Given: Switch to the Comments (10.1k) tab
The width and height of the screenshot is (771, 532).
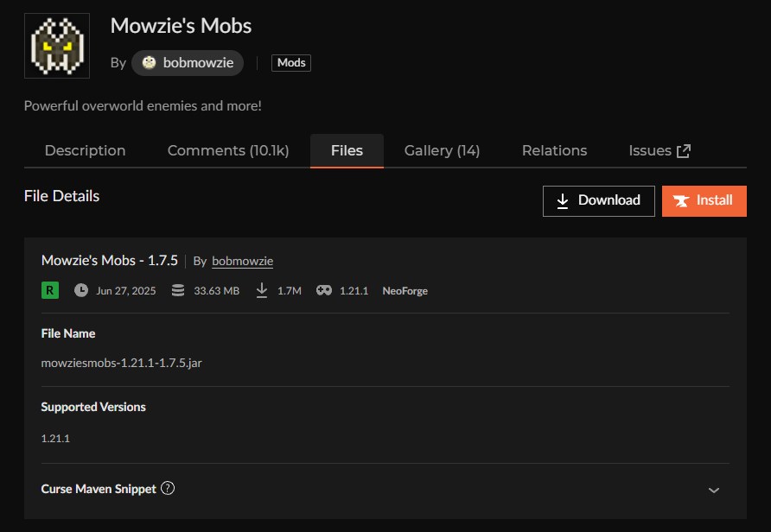Looking at the screenshot, I should point(228,151).
